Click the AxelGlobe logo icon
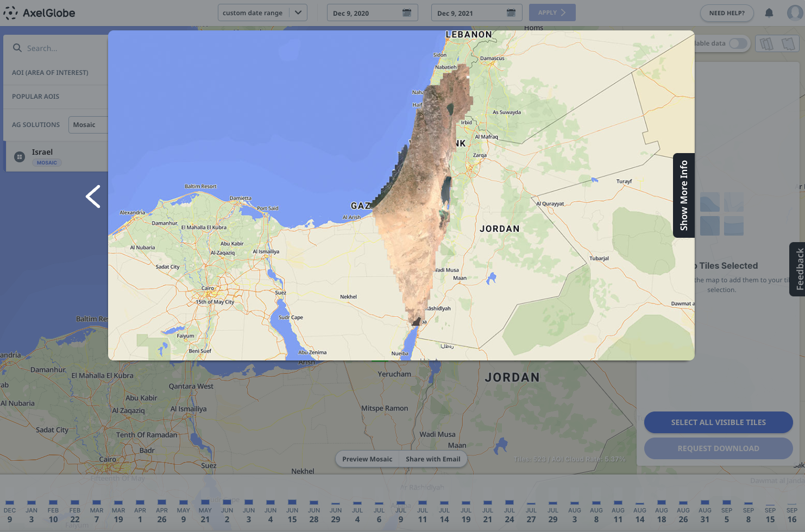This screenshot has width=805, height=532. (x=10, y=13)
